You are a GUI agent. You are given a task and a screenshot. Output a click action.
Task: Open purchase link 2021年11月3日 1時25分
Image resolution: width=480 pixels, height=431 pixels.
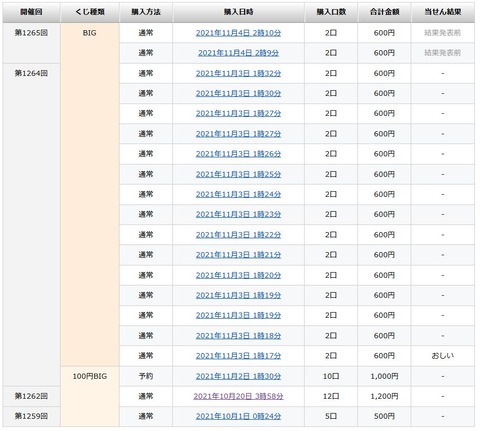pyautogui.click(x=238, y=174)
